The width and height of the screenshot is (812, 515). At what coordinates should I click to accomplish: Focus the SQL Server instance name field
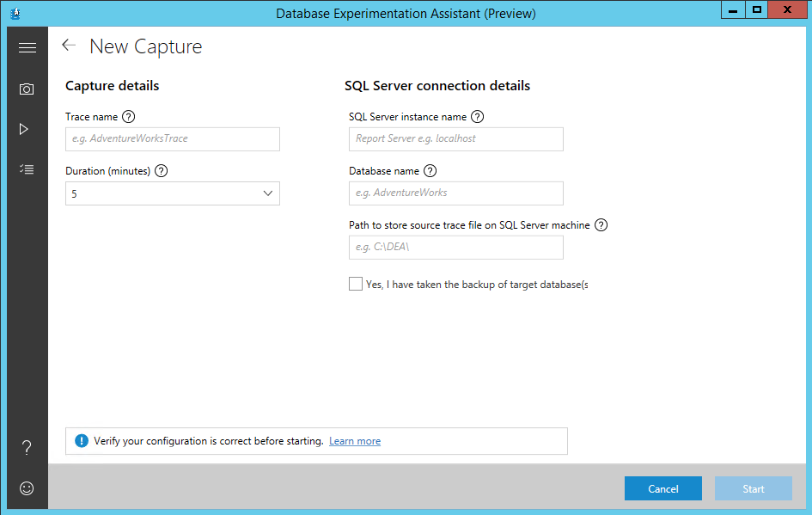(x=456, y=138)
